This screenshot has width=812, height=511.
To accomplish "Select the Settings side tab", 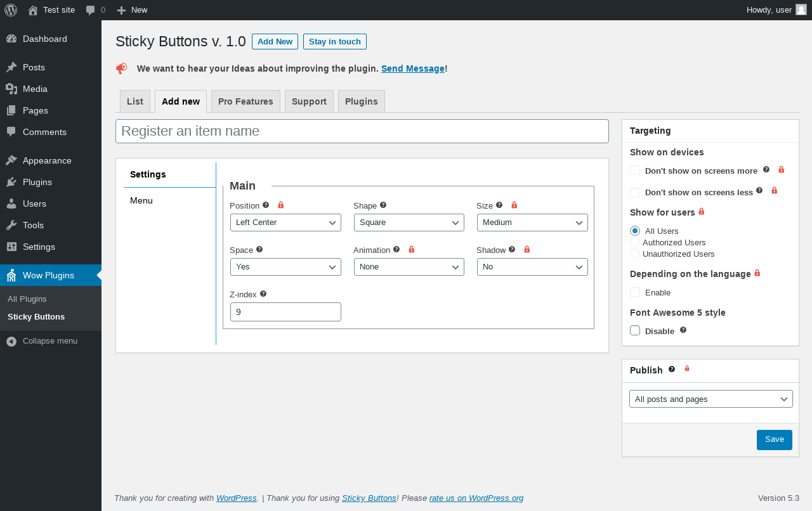I will click(x=169, y=174).
